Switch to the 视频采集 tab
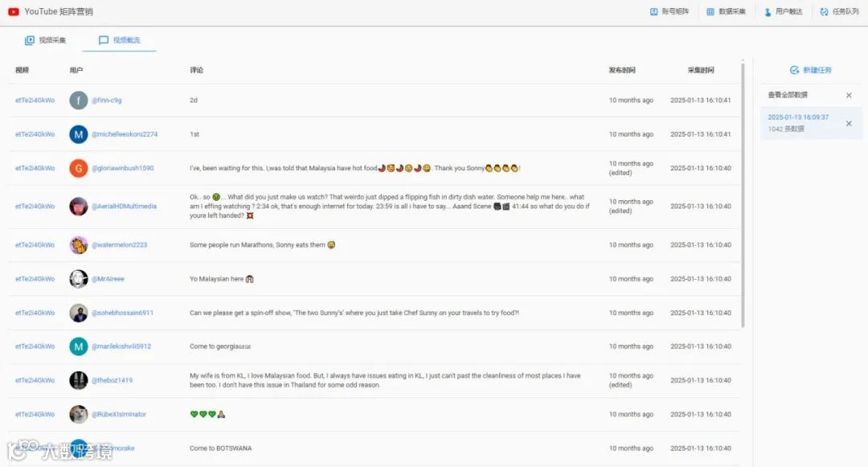The height and width of the screenshot is (467, 868). point(45,40)
